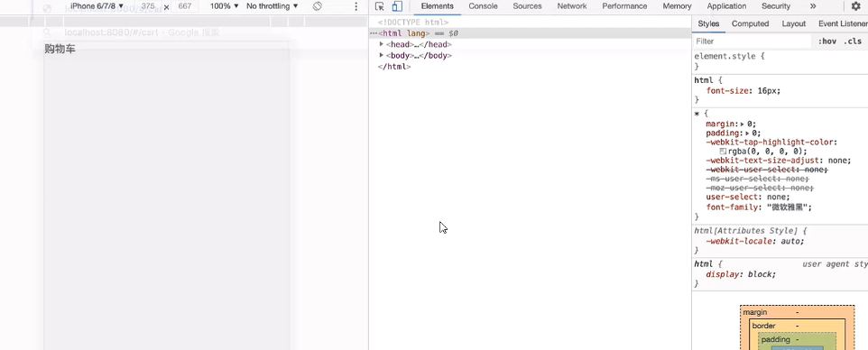The height and width of the screenshot is (350, 868).
Task: Click the rotate screen icon
Action: pyautogui.click(x=318, y=6)
